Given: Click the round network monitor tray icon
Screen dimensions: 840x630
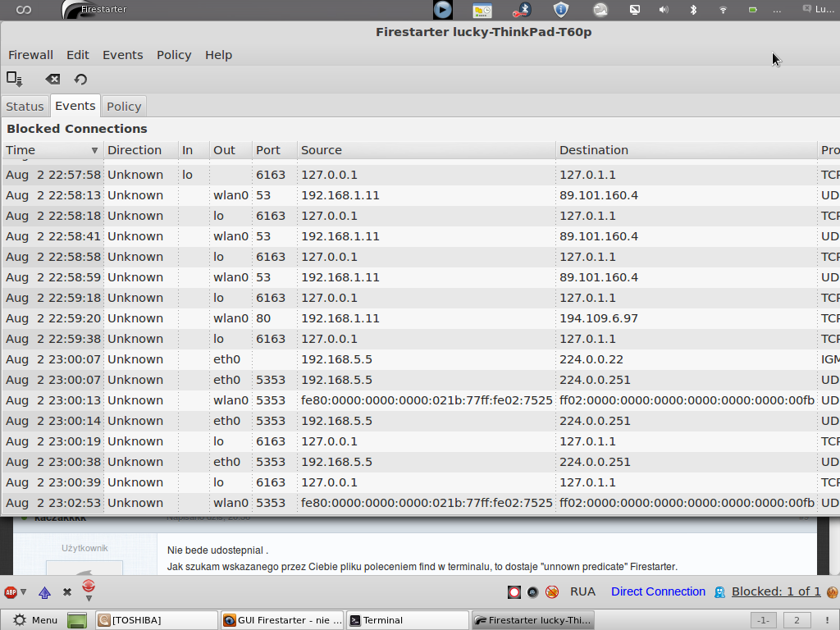Looking at the screenshot, I should point(600,10).
